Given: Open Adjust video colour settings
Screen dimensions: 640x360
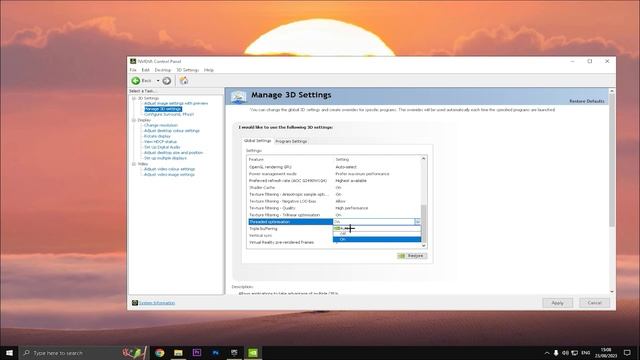Looking at the screenshot, I should [x=169, y=169].
